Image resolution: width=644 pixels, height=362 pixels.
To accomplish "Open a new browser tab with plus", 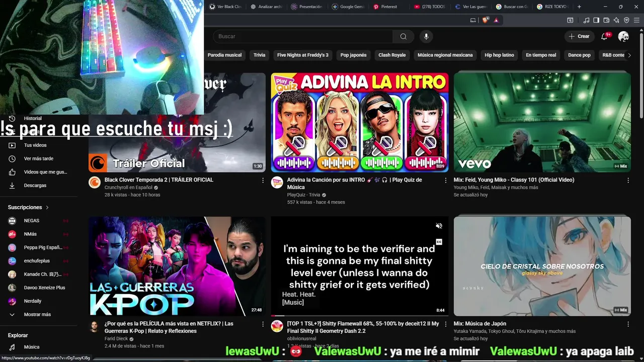I will coord(579,7).
